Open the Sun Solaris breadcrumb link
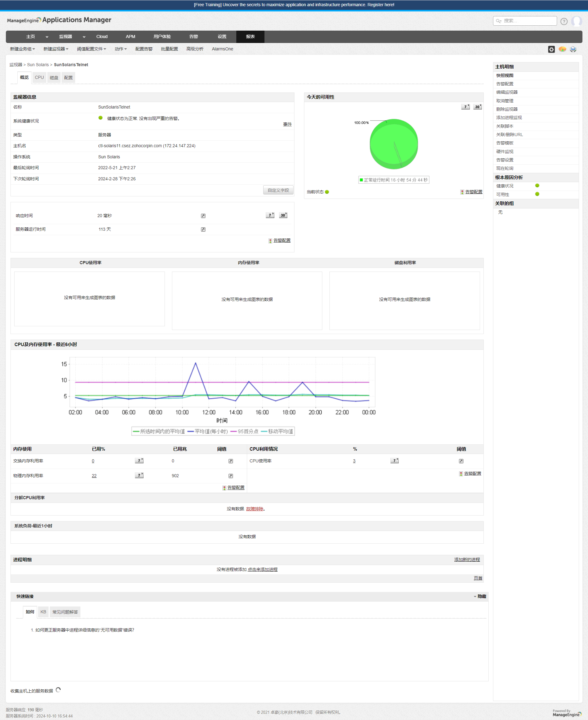This screenshot has height=720, width=588. click(x=38, y=65)
